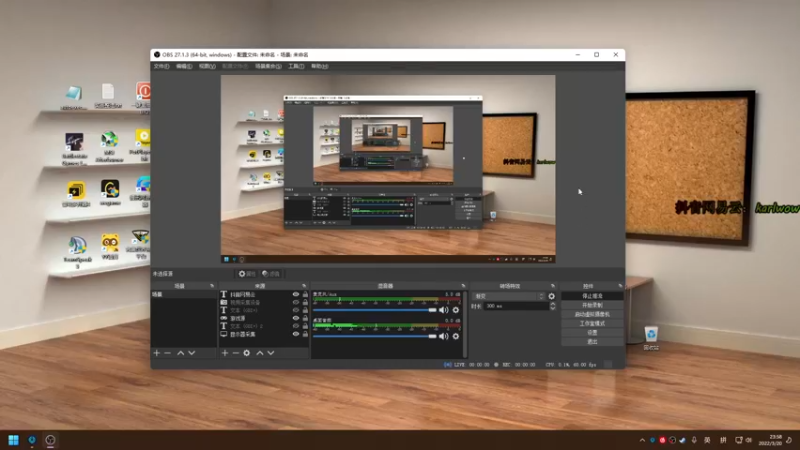Click the 启动虚拟摄像机 button
The height and width of the screenshot is (450, 800).
pyautogui.click(x=592, y=314)
